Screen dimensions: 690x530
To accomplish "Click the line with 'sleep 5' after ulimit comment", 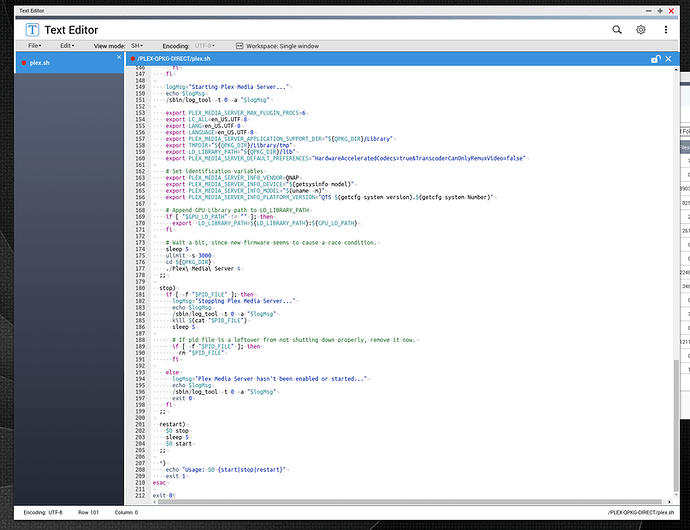I will 179,249.
